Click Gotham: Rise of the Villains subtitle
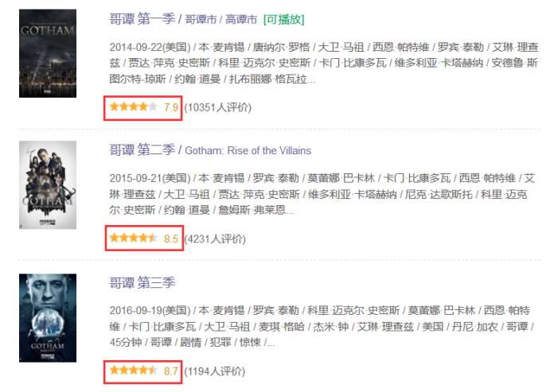 tap(248, 150)
